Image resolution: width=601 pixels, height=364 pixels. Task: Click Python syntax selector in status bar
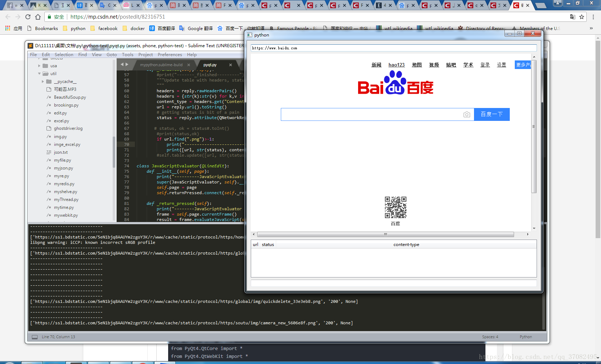click(x=526, y=337)
